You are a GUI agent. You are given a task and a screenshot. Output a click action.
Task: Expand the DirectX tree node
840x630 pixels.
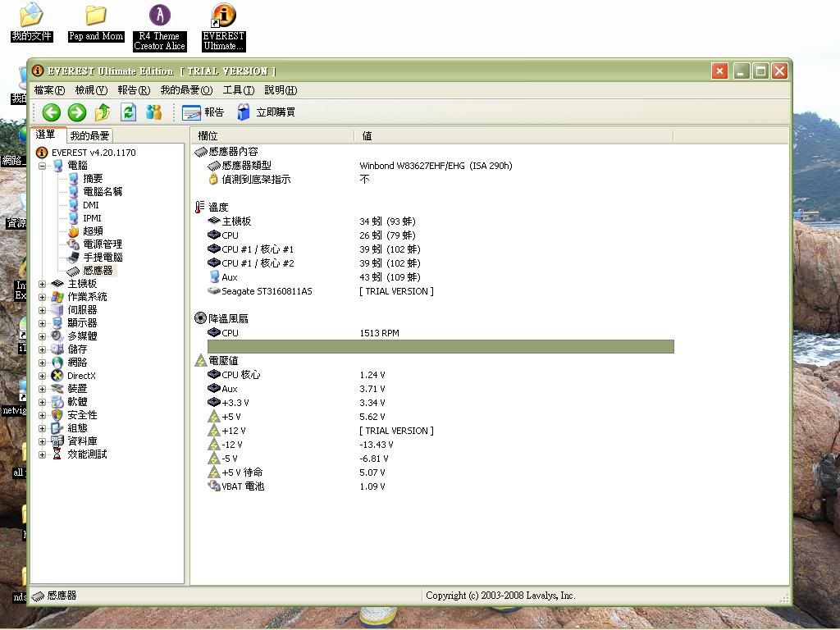click(x=43, y=376)
